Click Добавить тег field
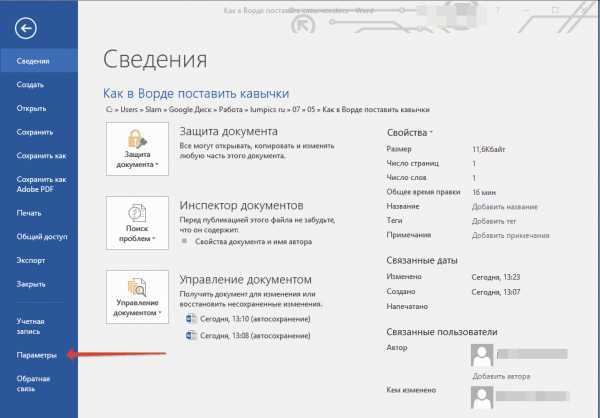This screenshot has height=418, width=600. pyautogui.click(x=494, y=221)
